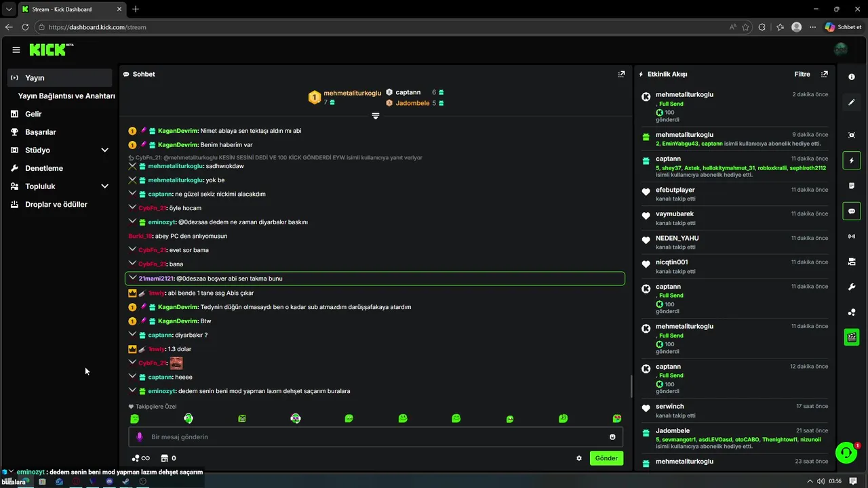Open Steam from the taskbar
Image resolution: width=868 pixels, height=488 pixels.
point(126,481)
